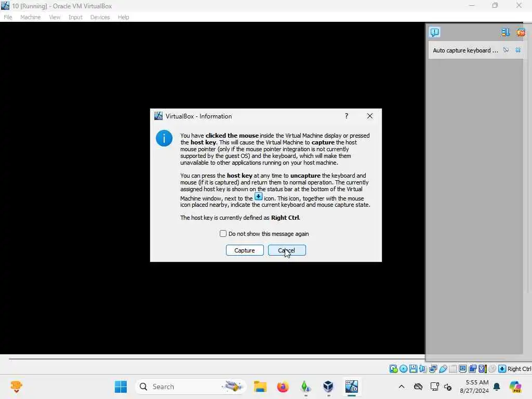The image size is (532, 399).
Task: Click the keyboard capture arrow indicator
Action: pos(502,369)
